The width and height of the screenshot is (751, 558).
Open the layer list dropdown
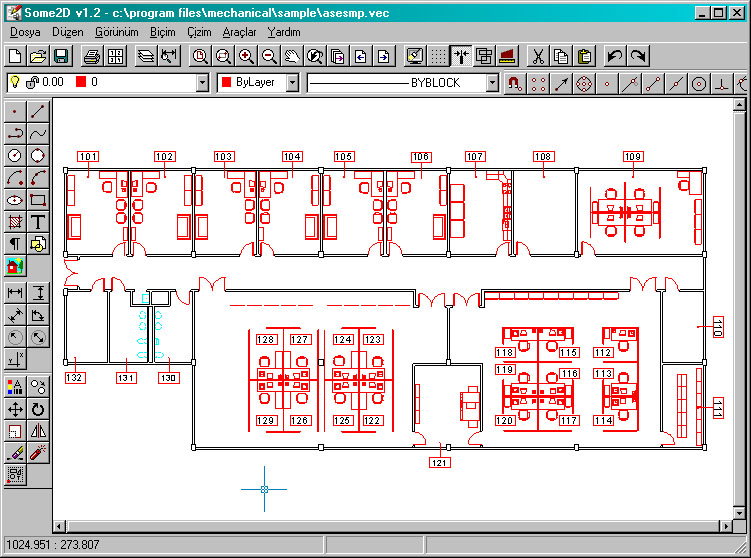(203, 83)
